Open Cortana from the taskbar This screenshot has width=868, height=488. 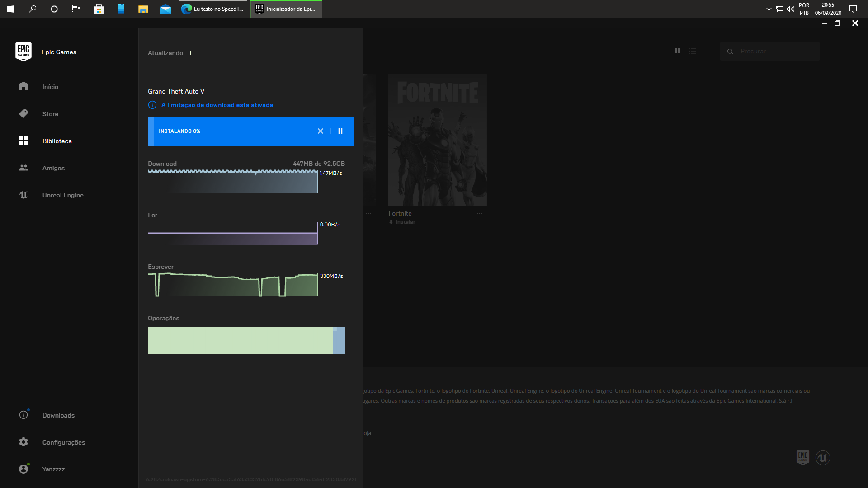pyautogui.click(x=54, y=9)
